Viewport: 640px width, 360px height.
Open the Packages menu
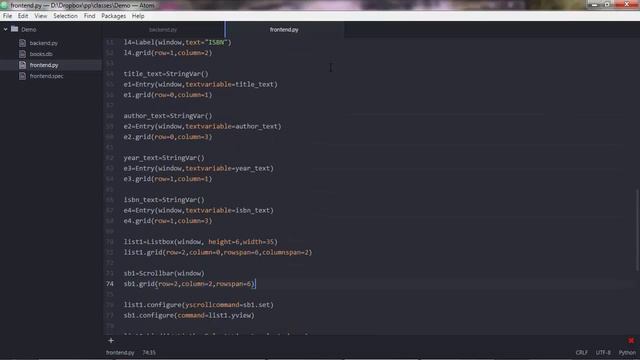click(113, 16)
